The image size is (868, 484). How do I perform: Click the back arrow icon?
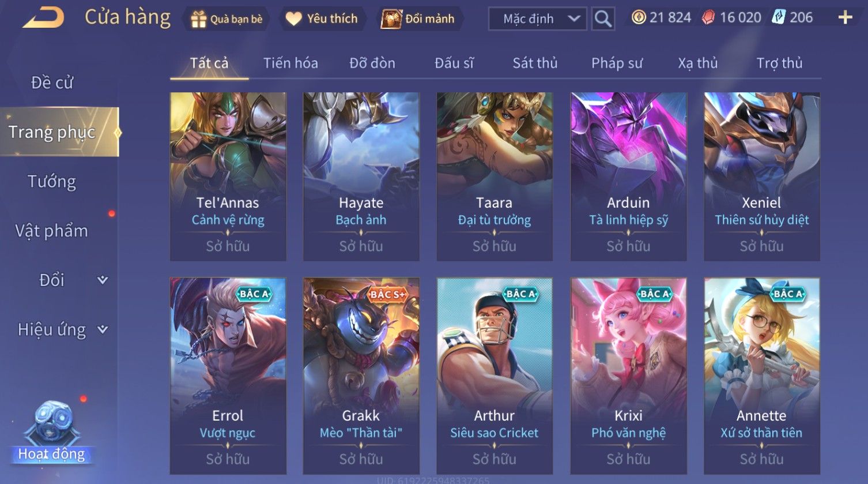(x=43, y=17)
